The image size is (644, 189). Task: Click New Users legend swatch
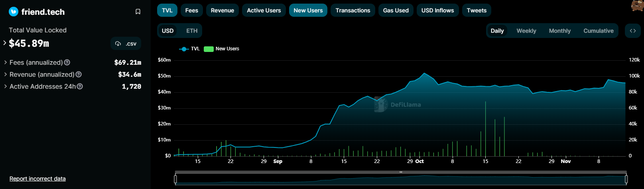point(209,49)
